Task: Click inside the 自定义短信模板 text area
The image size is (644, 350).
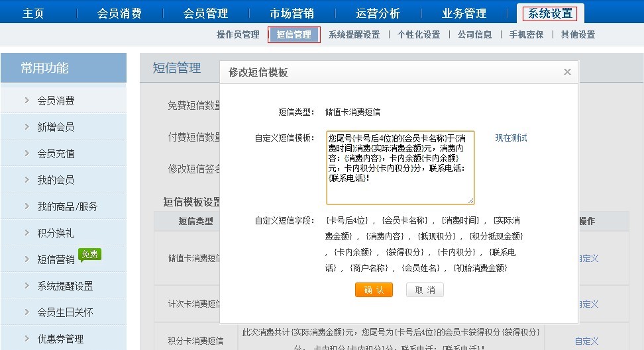Action: [x=400, y=167]
